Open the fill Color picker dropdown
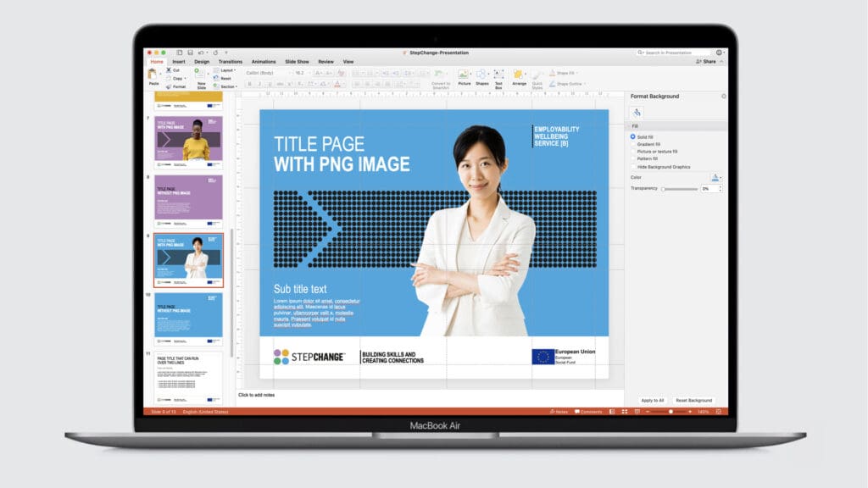Image resolution: width=868 pixels, height=488 pixels. pos(715,178)
